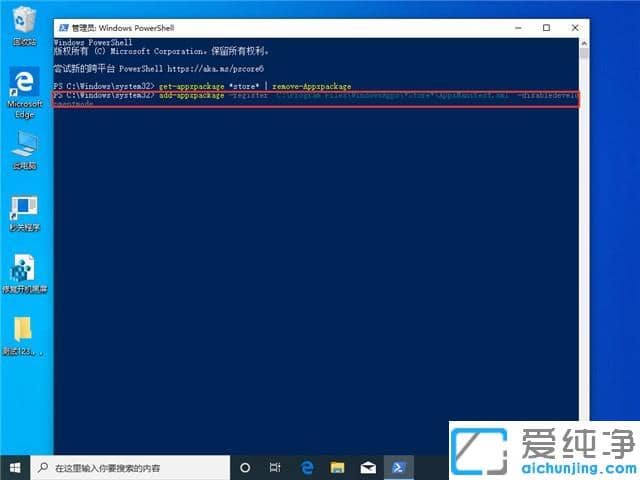
Task: Minimize the PowerShell window
Action: pos(518,28)
